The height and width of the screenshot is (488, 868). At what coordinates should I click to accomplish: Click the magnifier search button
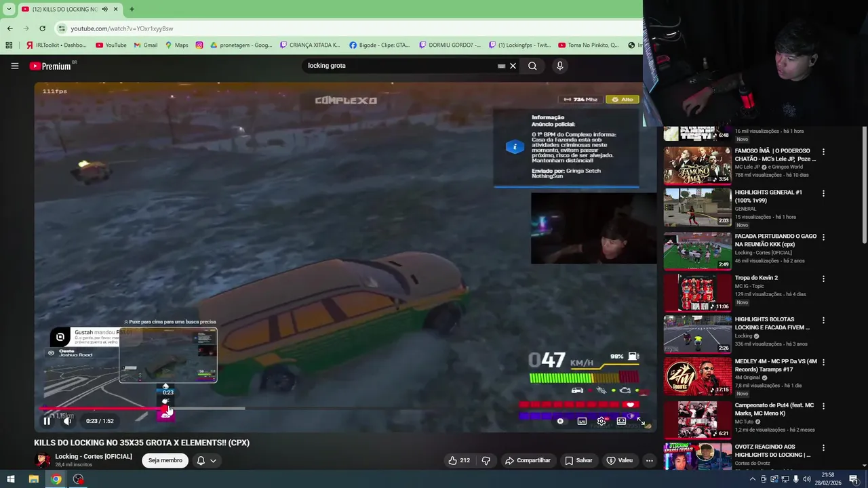point(532,66)
